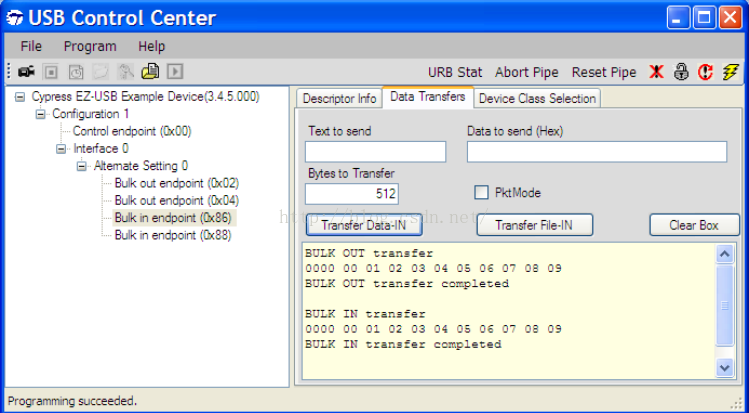The width and height of the screenshot is (749, 413).
Task: Click the 'BULK IN transfer' log header line
Action: (365, 314)
